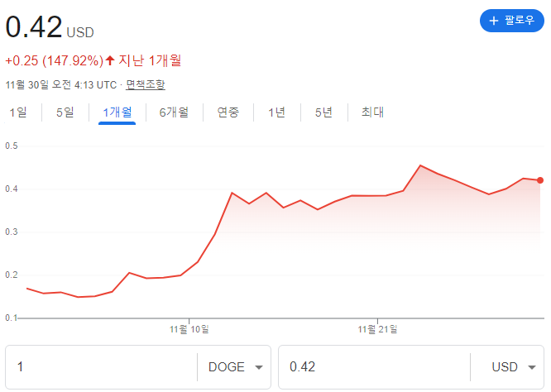
Task: Select the 1개월 range tab
Action: tap(117, 112)
